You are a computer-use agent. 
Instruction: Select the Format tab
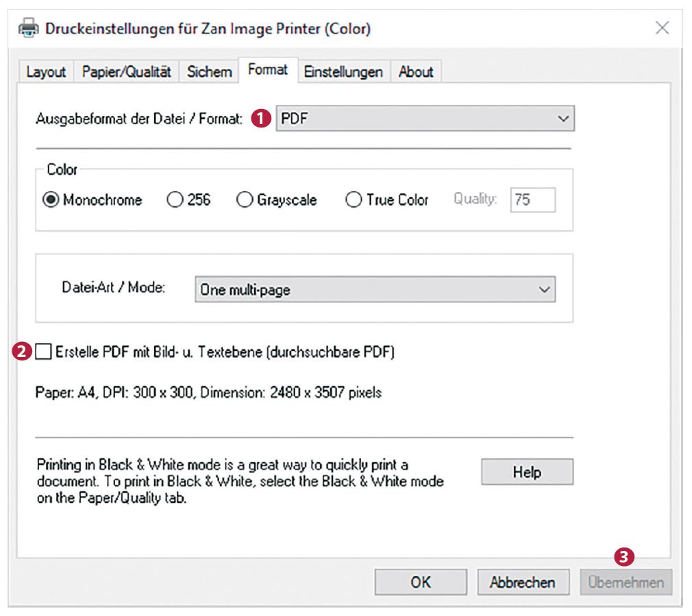[268, 71]
